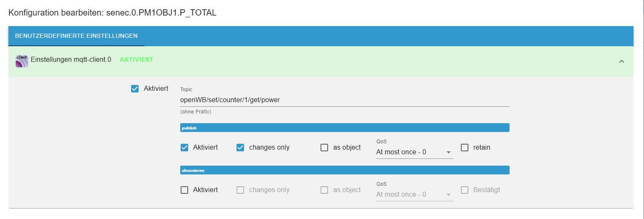Click the mqtt-client adapter icon
Screen dimensions: 644x219
21,61
